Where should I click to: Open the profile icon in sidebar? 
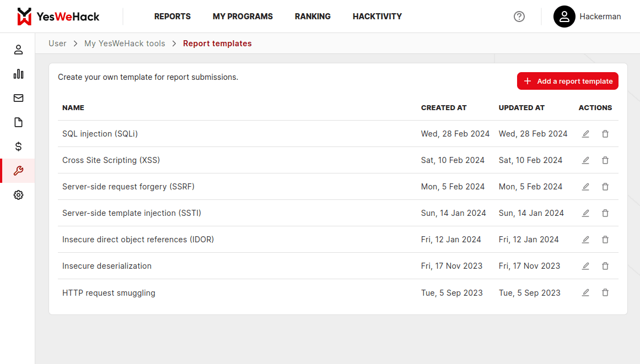coord(18,50)
